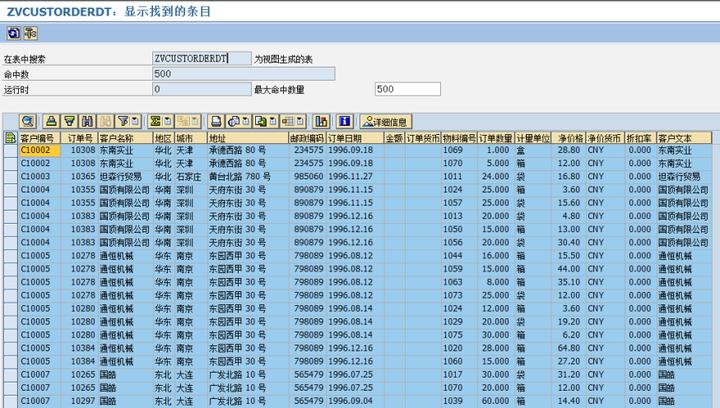Select all rows with the grid corner icon
Viewport: 720px width, 408px height.
[x=10, y=138]
